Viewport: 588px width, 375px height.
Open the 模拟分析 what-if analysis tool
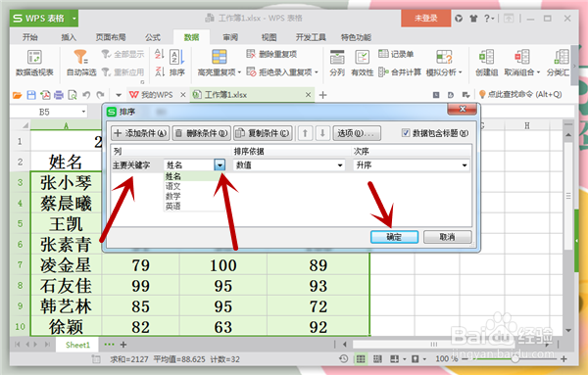pos(444,63)
